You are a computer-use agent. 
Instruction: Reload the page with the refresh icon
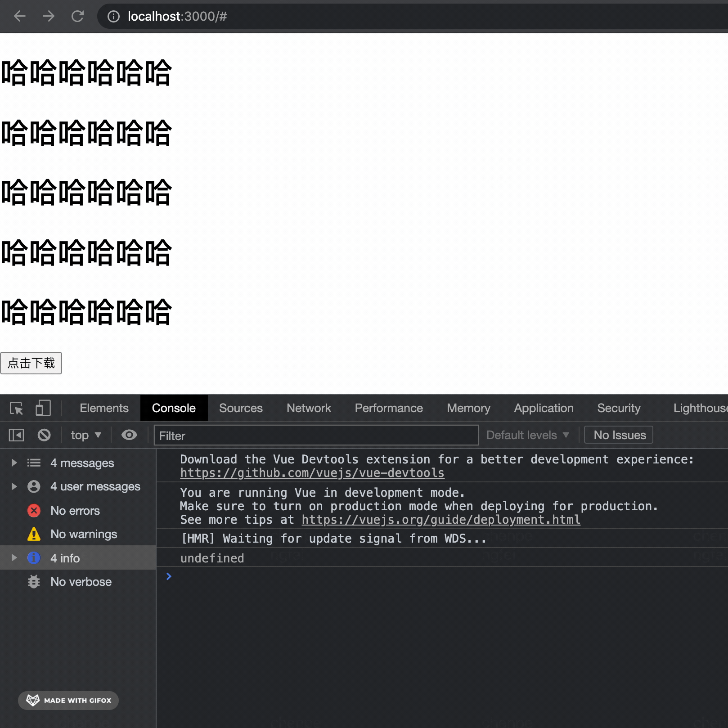coord(77,17)
